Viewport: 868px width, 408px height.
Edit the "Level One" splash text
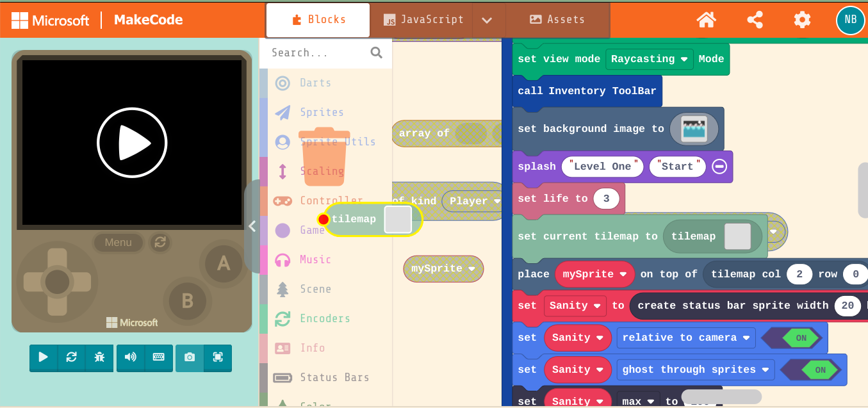click(x=602, y=167)
